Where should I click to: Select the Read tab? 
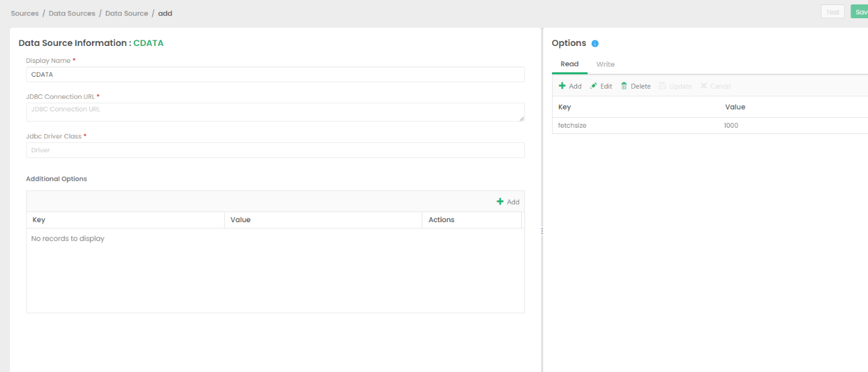pos(570,64)
